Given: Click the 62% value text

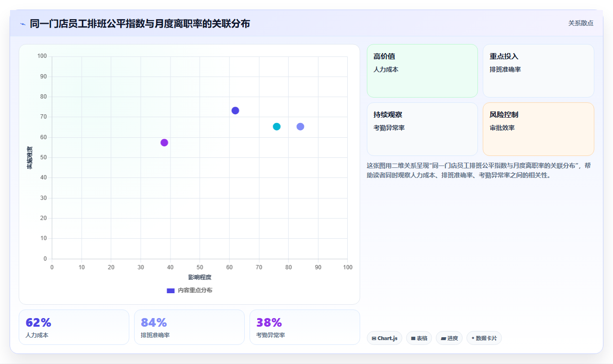Looking at the screenshot, I should pyautogui.click(x=38, y=322).
